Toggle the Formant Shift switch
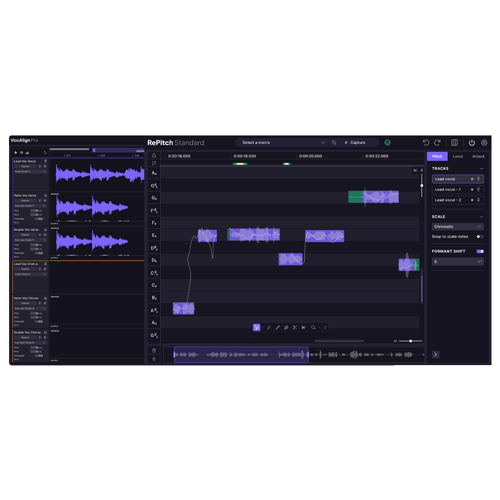This screenshot has width=500, height=500. click(480, 251)
